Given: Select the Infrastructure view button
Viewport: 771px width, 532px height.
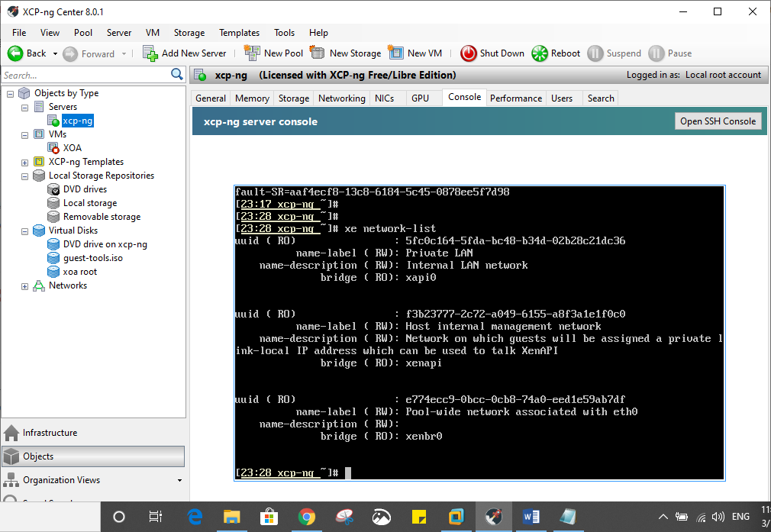Looking at the screenshot, I should click(50, 433).
